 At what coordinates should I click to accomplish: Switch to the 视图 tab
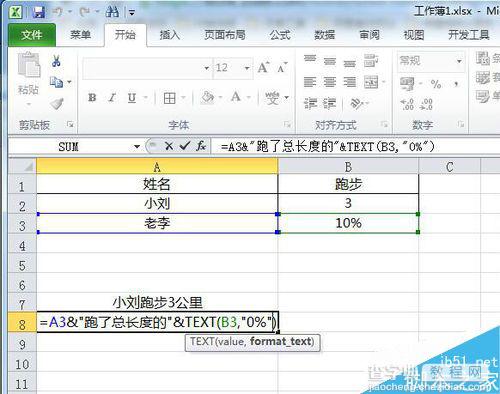414,34
